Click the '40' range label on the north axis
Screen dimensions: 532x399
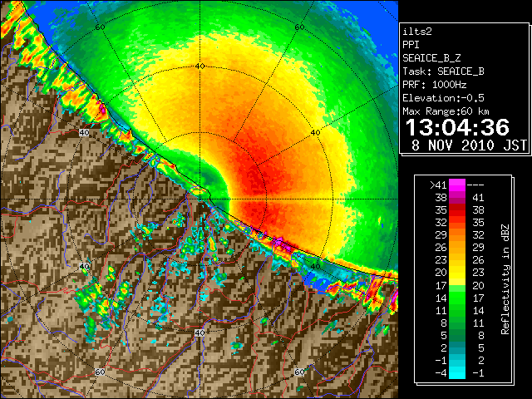(x=199, y=66)
